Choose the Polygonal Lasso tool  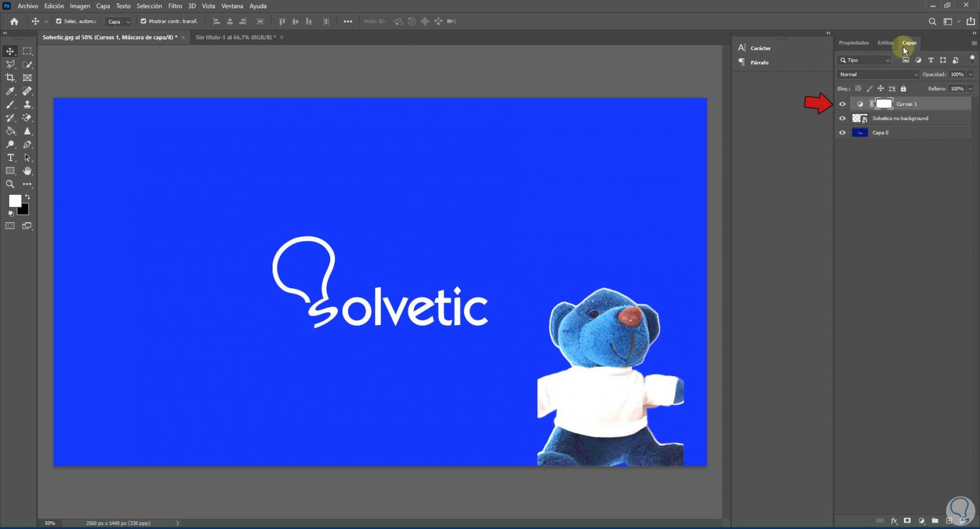point(10,64)
